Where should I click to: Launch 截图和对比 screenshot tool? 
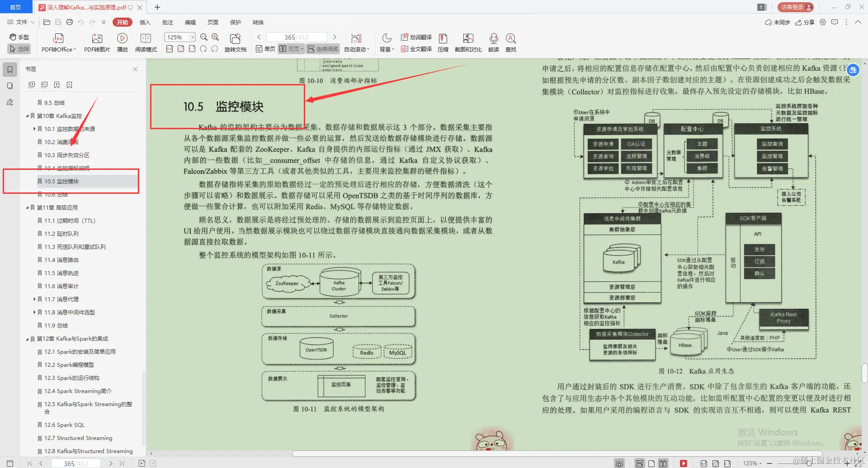(468, 42)
